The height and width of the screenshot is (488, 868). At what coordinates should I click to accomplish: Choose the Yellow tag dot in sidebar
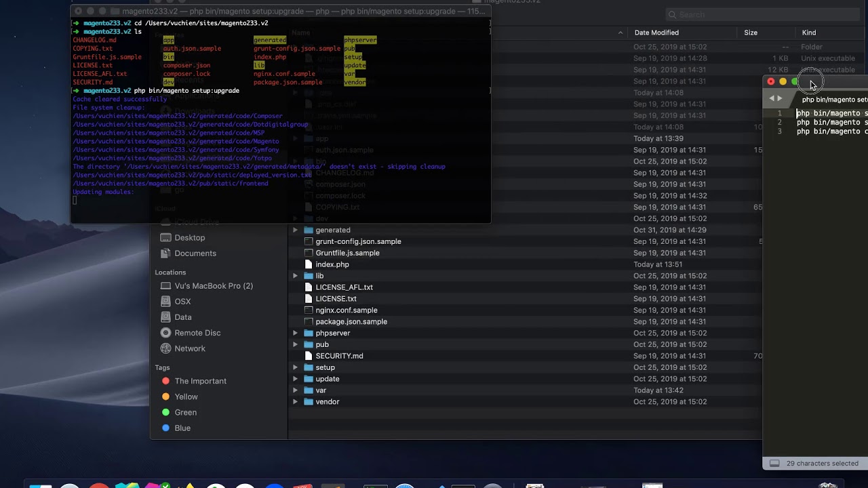165,396
